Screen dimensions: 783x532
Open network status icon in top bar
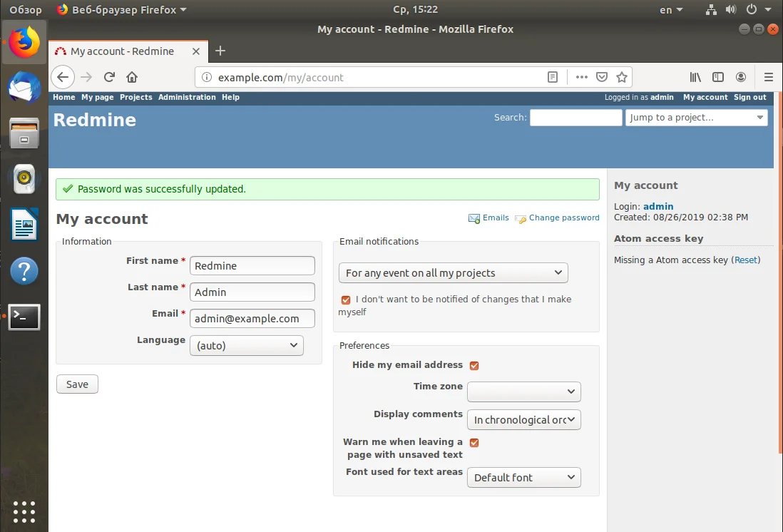click(711, 9)
